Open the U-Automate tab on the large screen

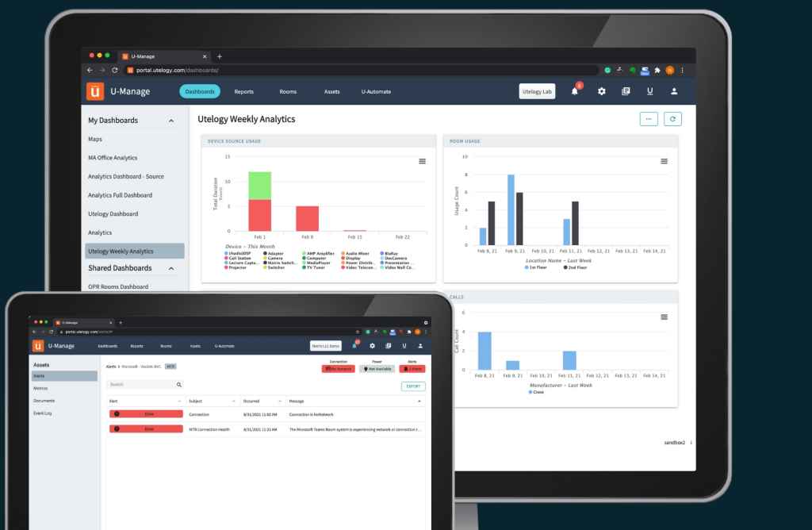pos(376,92)
